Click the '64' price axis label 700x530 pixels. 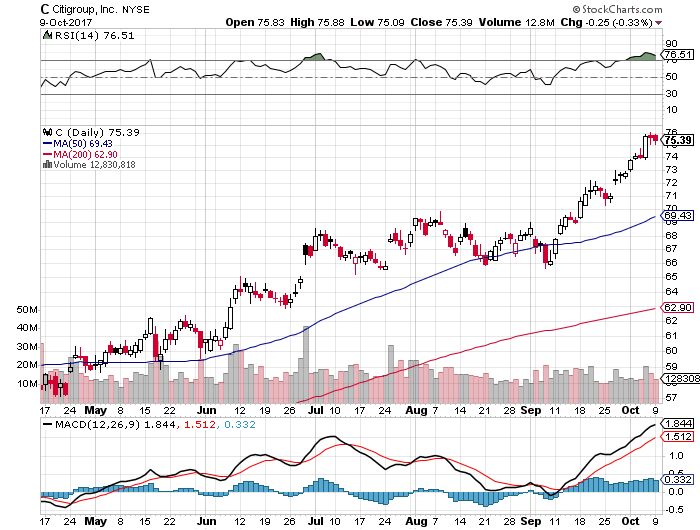pos(671,292)
